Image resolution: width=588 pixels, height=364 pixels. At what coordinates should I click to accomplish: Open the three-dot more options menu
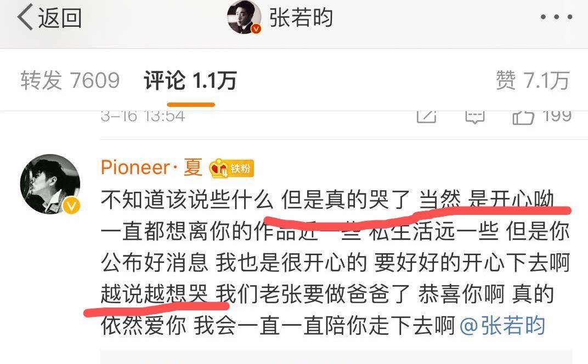[x=557, y=17]
